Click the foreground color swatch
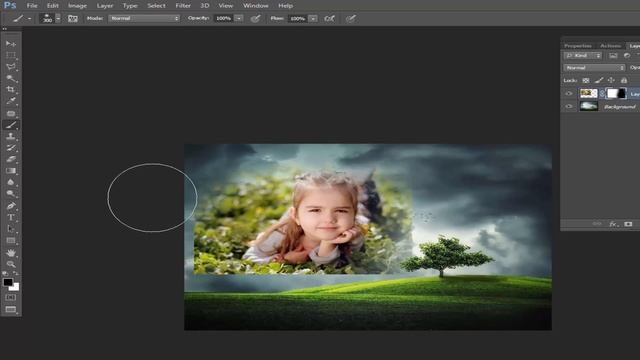The image size is (640, 360). click(7, 282)
